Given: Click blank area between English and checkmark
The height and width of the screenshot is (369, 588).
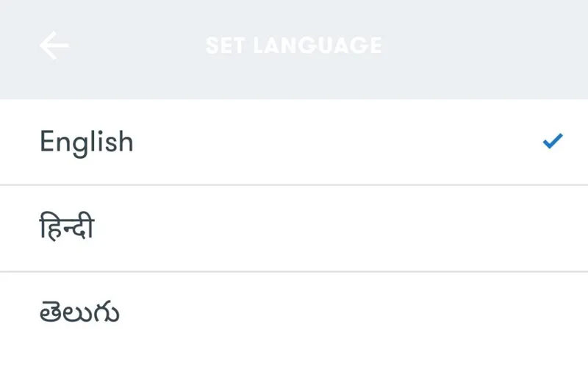Looking at the screenshot, I should (338, 142).
